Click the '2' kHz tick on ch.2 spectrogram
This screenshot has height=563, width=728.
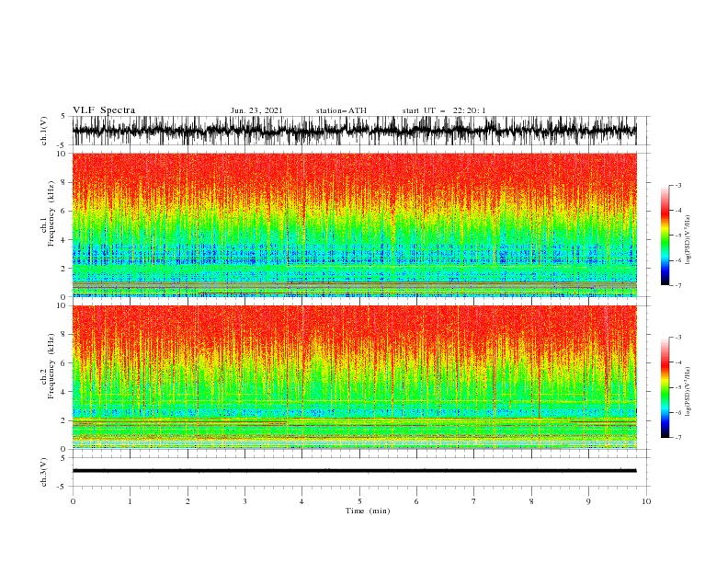(x=63, y=420)
